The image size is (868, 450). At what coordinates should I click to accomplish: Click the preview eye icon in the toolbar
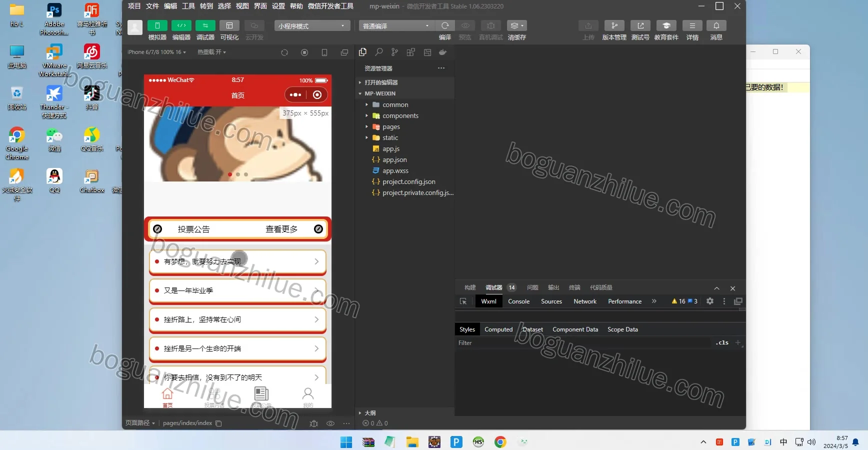pyautogui.click(x=465, y=25)
